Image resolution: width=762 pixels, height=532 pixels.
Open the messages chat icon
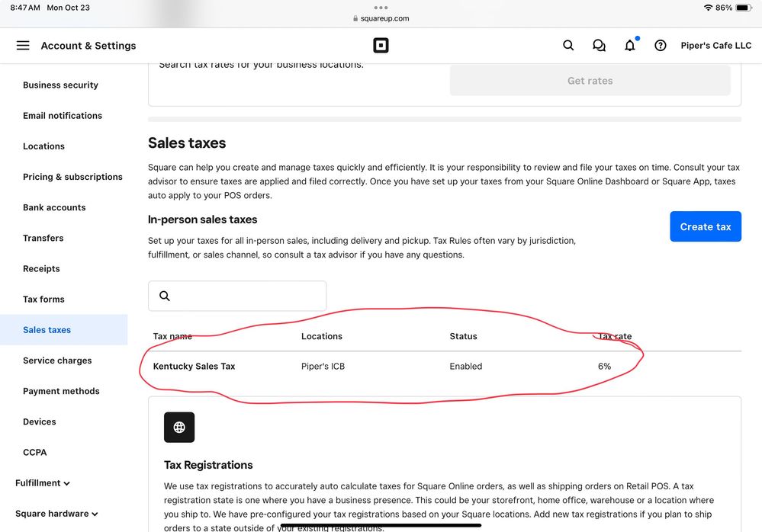click(x=599, y=46)
